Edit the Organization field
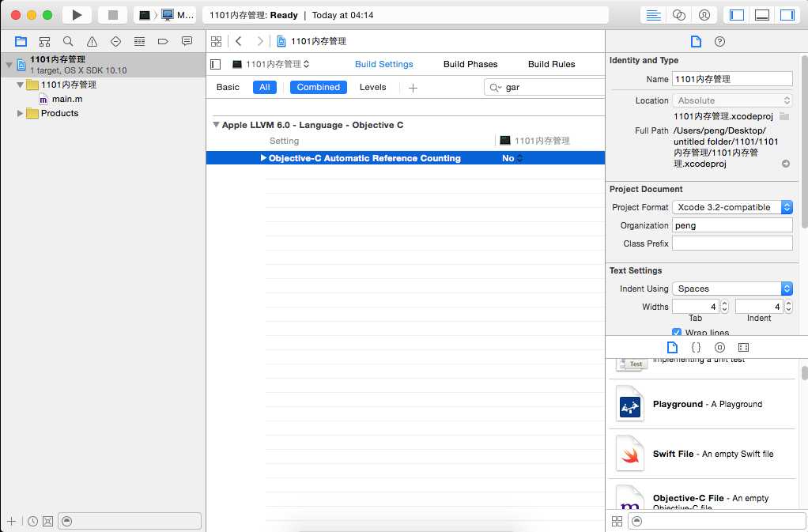The width and height of the screenshot is (808, 532). point(732,225)
